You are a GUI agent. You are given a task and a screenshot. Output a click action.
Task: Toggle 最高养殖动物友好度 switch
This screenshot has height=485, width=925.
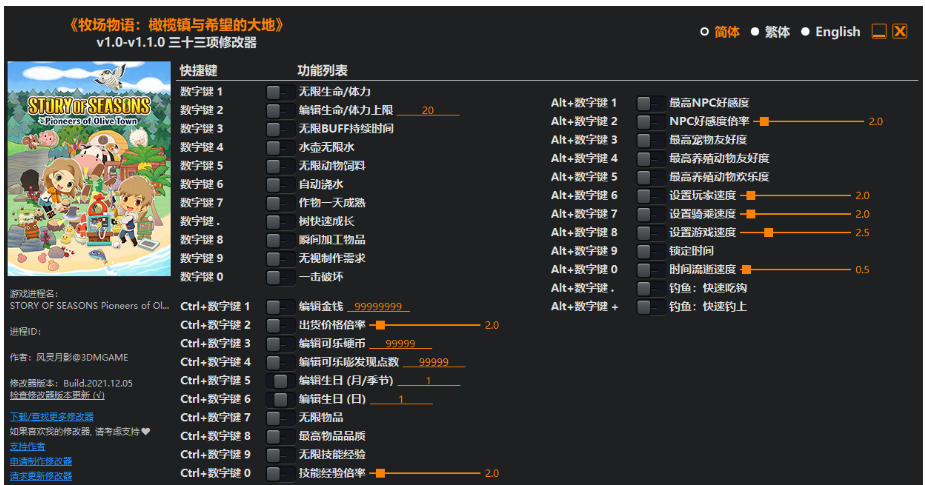(x=650, y=159)
